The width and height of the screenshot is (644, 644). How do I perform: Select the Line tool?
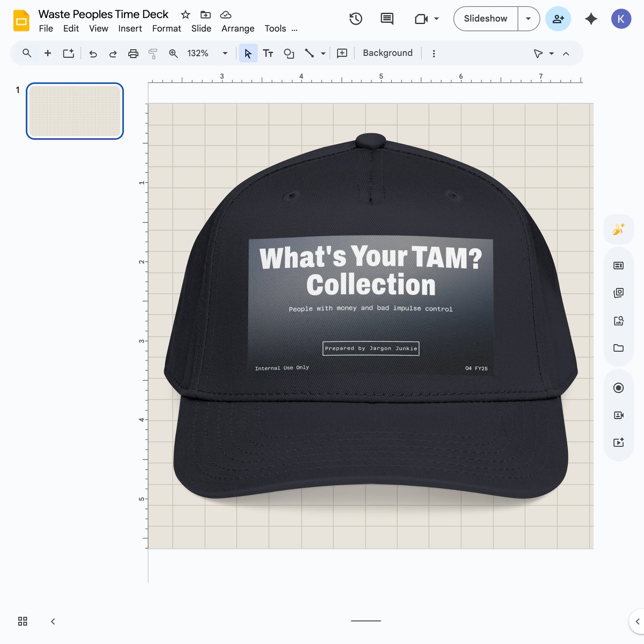309,53
